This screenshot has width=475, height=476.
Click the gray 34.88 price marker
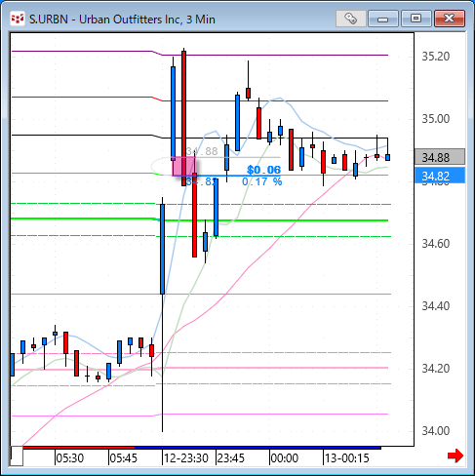pyautogui.click(x=440, y=157)
